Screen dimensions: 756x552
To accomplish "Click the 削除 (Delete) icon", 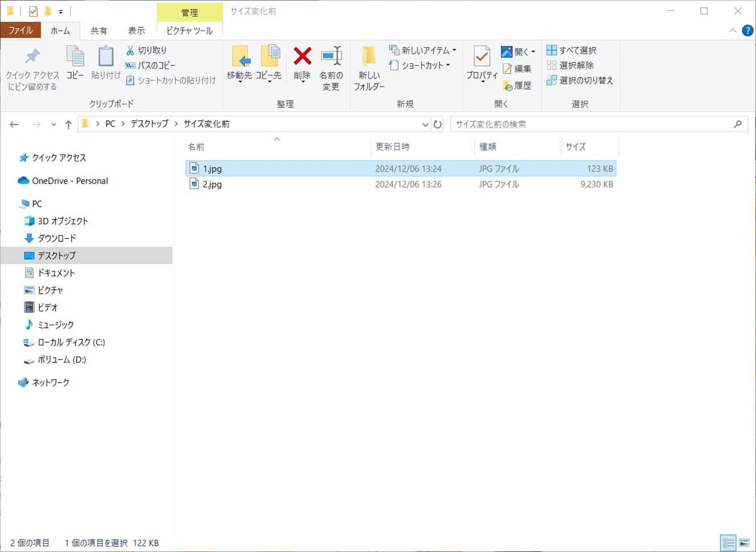I will pos(301,63).
